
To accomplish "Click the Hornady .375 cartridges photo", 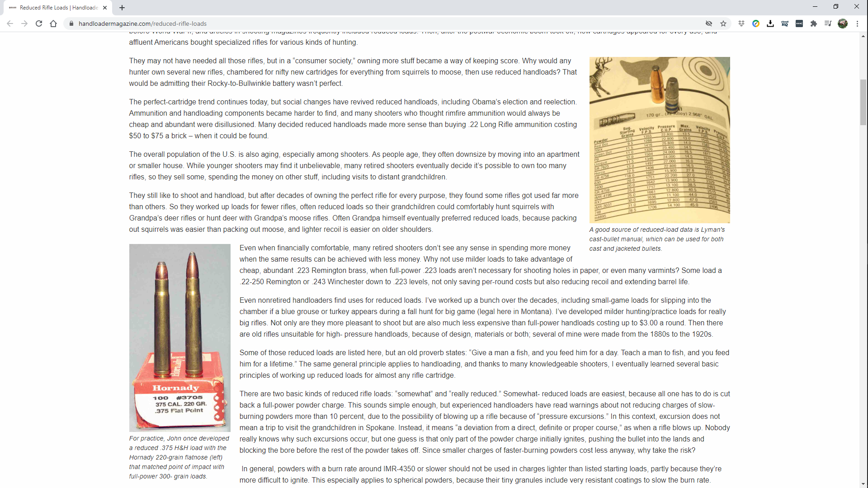I will point(180,338).
